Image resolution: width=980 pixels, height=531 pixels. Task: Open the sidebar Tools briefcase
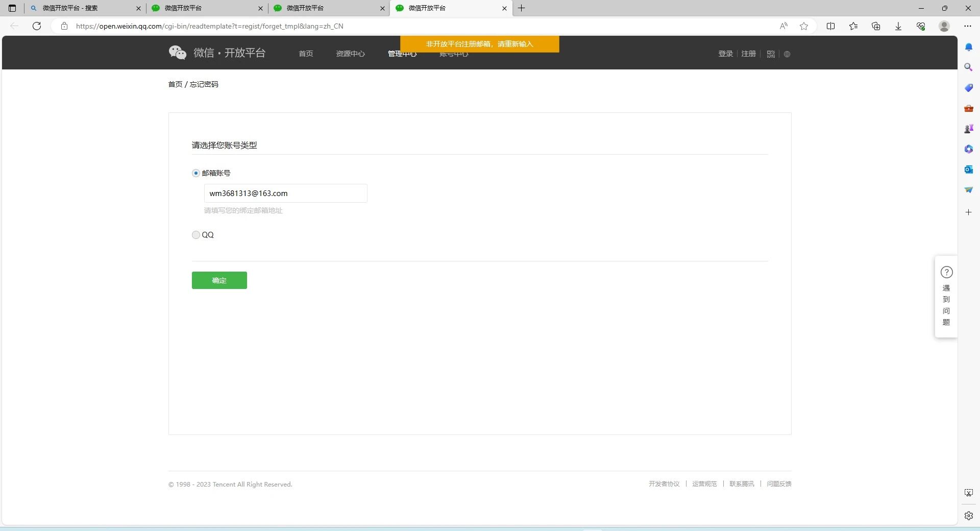click(x=969, y=108)
